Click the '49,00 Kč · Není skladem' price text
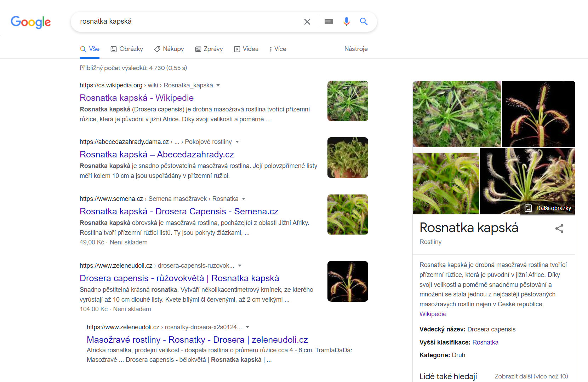588x382 pixels. pos(114,242)
